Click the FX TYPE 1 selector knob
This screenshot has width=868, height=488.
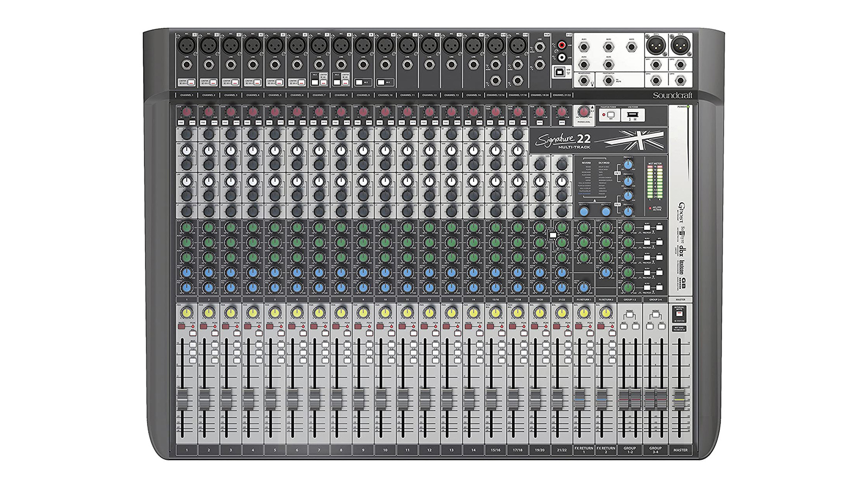pyautogui.click(x=584, y=211)
